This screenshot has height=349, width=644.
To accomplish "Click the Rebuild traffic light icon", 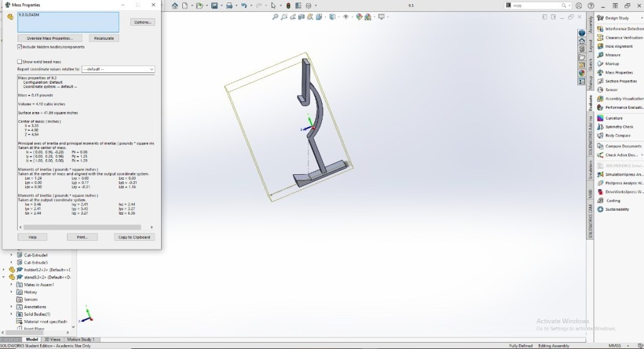I will (x=287, y=6).
